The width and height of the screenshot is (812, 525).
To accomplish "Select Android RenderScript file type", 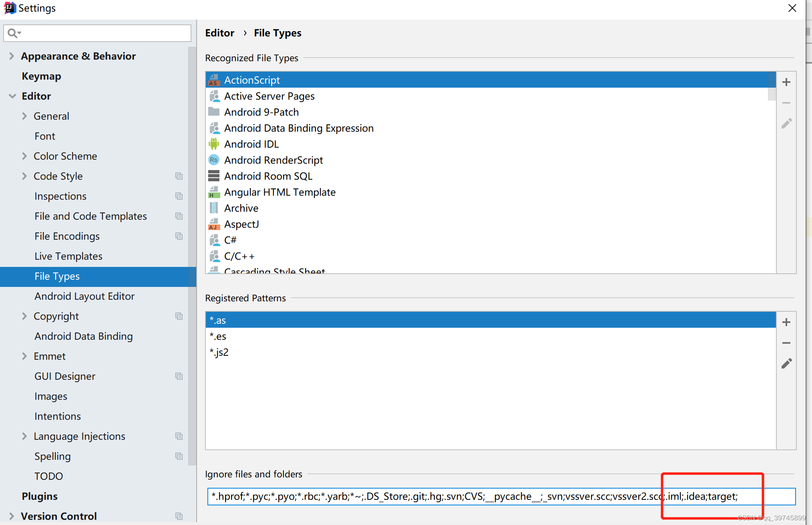I will click(x=273, y=160).
